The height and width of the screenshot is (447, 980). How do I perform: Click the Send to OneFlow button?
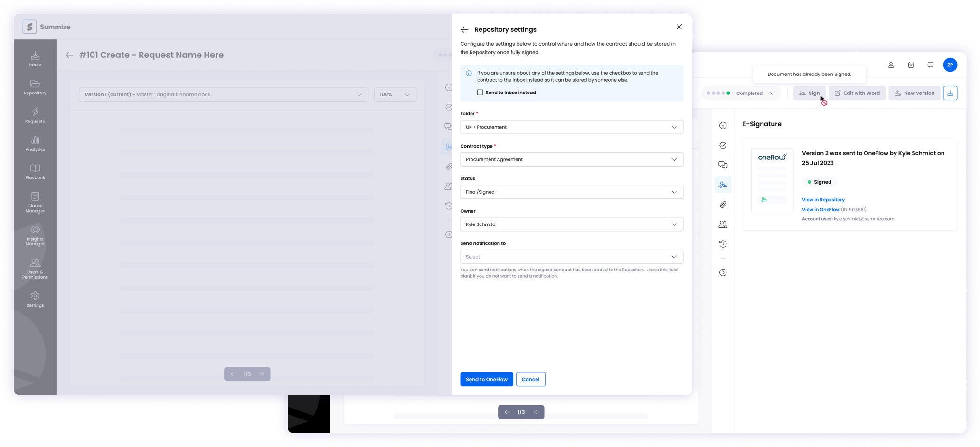tap(486, 379)
